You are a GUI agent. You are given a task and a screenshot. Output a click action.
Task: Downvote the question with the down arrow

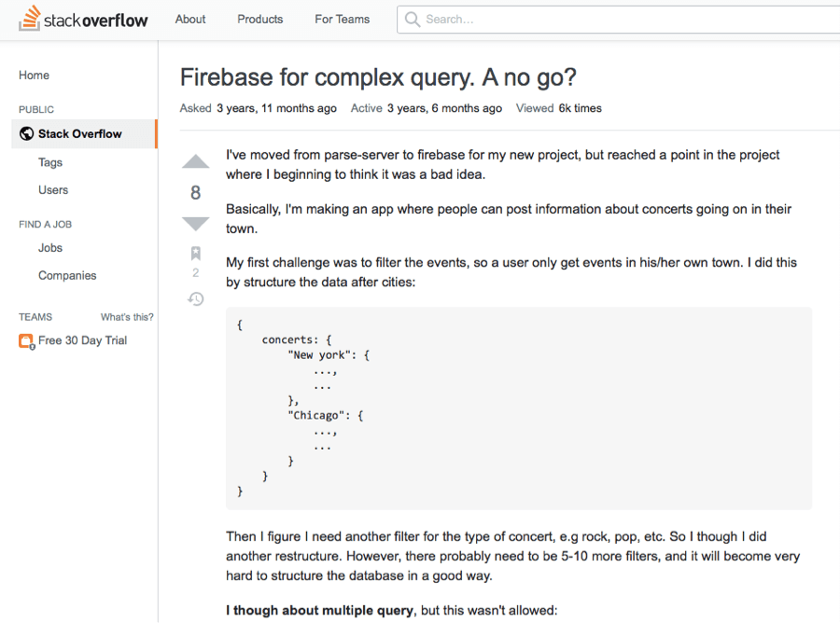196,224
